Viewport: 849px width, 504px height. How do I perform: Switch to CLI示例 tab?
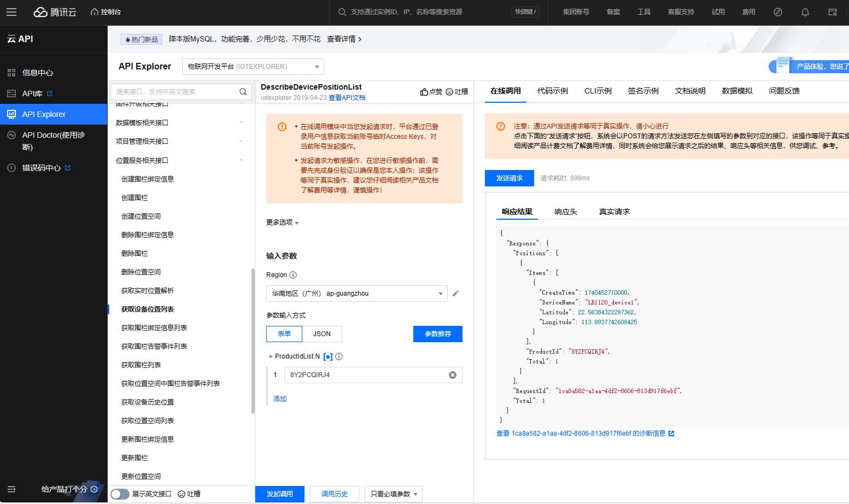(x=598, y=91)
